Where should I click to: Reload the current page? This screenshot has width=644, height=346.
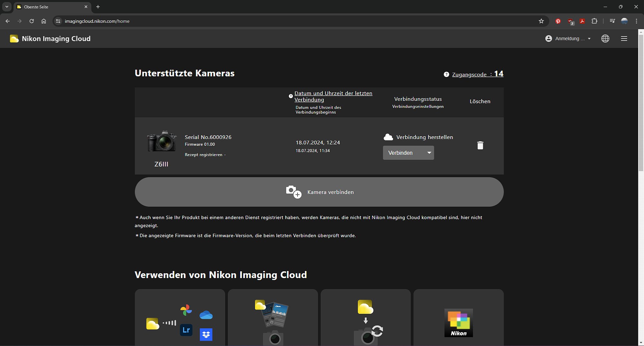coord(32,21)
